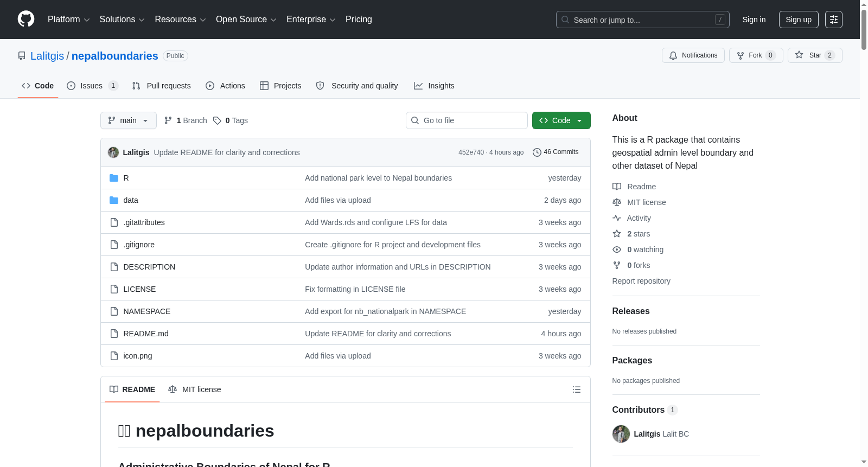Click the NAMESPACE file icon
This screenshot has width=868, height=467.
[x=114, y=311]
